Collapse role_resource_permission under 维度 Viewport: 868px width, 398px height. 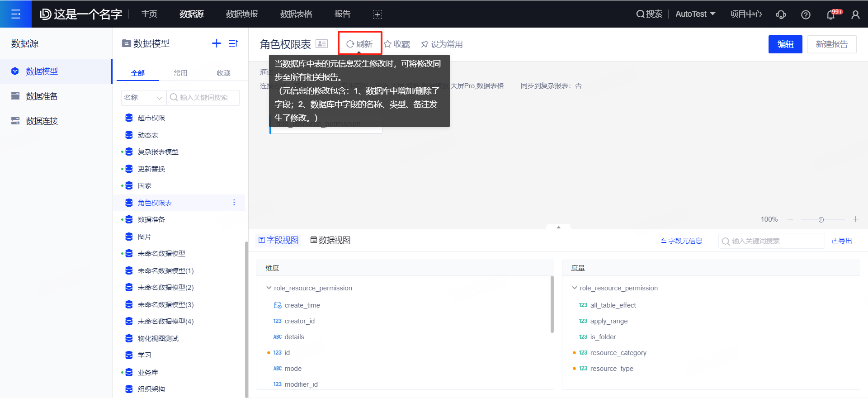point(269,288)
